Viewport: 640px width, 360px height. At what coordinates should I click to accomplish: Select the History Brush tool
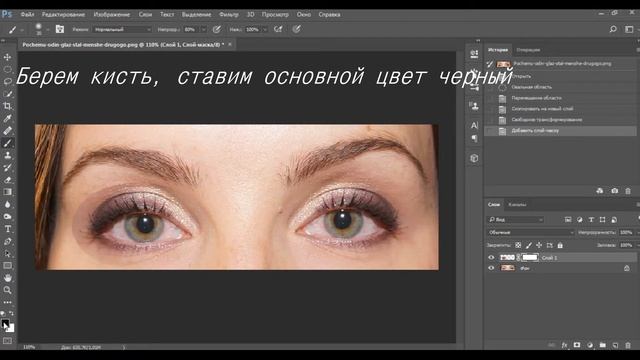coord(7,167)
